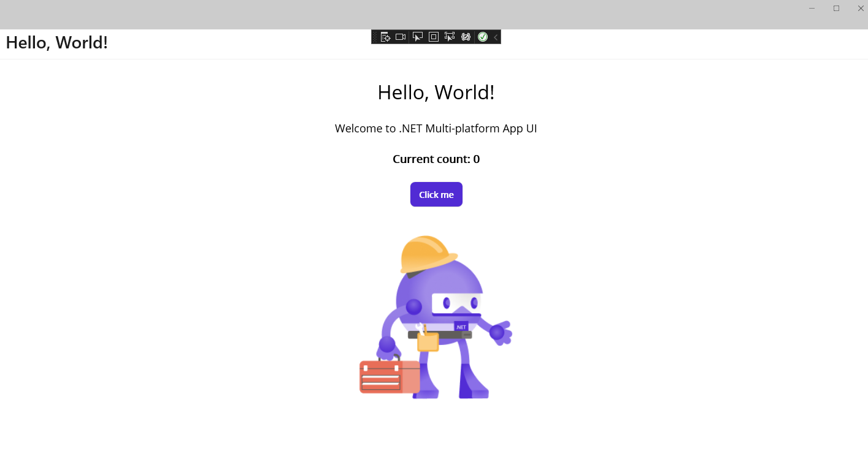868x459 pixels.
Task: Click the Welcome to .NET Multi-platform App UI text
Action: [x=436, y=129]
